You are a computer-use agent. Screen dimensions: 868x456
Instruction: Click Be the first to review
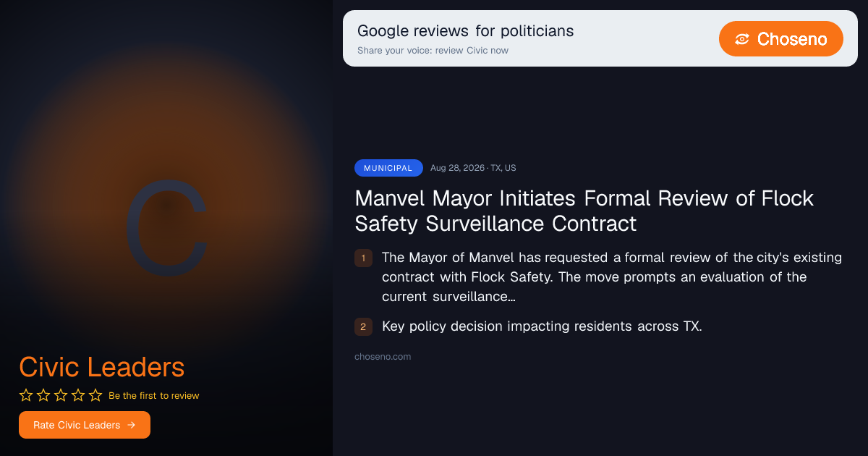(154, 396)
